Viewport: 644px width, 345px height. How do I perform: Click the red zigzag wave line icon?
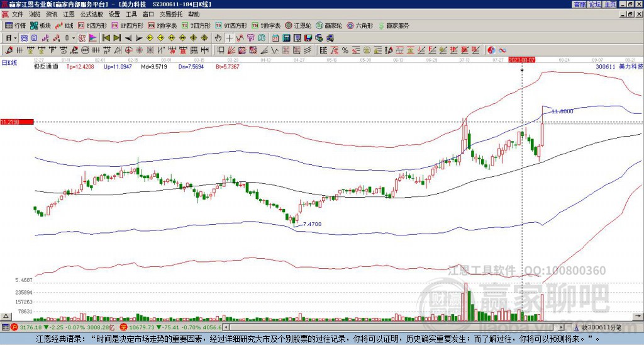pos(240,38)
